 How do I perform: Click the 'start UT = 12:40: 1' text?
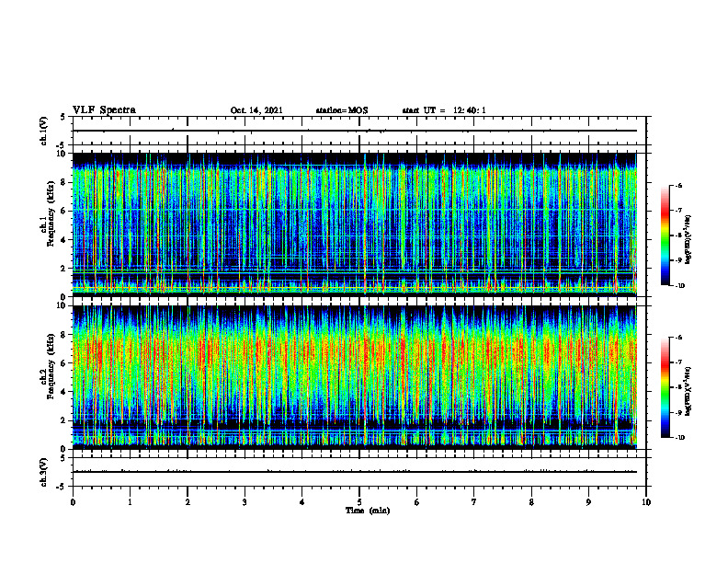444,110
